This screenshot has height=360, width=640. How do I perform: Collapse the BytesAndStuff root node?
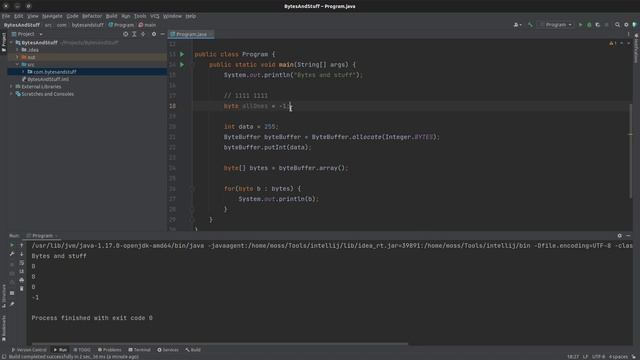pyautogui.click(x=11, y=42)
